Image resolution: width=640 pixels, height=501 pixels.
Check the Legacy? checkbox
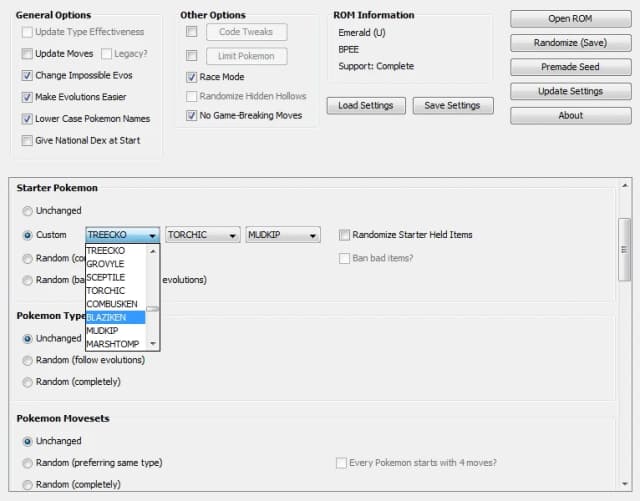click(x=106, y=53)
